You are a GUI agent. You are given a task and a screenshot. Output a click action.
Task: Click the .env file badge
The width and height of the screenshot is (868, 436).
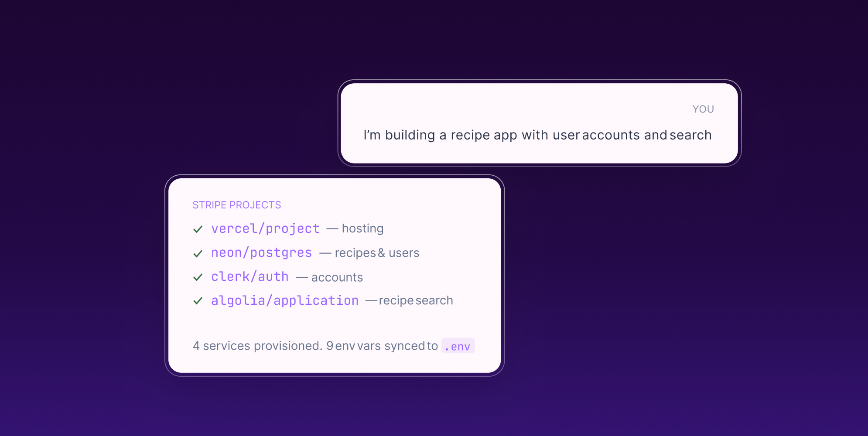point(458,346)
